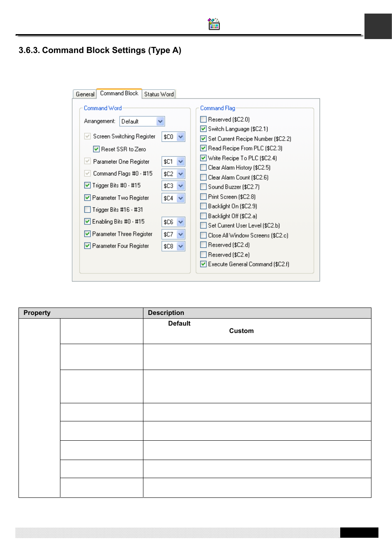This screenshot has height=555, width=392.
Task: Uncheck Parameter Three Register checkbox
Action: click(87, 234)
